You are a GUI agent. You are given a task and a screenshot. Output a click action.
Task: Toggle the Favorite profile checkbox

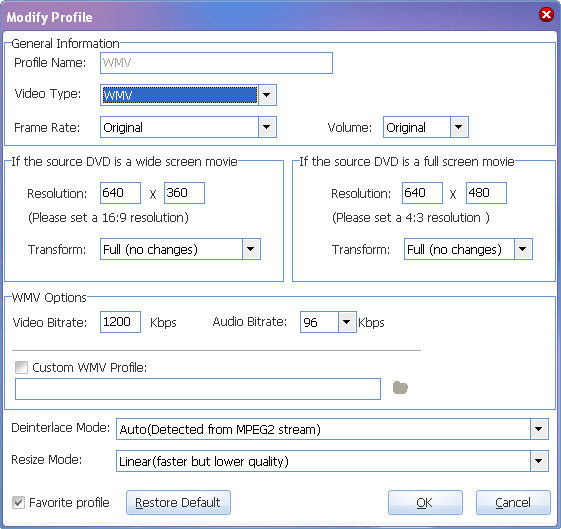(x=18, y=503)
